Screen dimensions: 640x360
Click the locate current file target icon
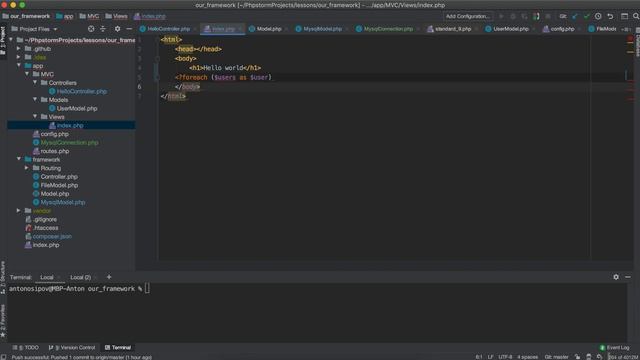coord(91,29)
